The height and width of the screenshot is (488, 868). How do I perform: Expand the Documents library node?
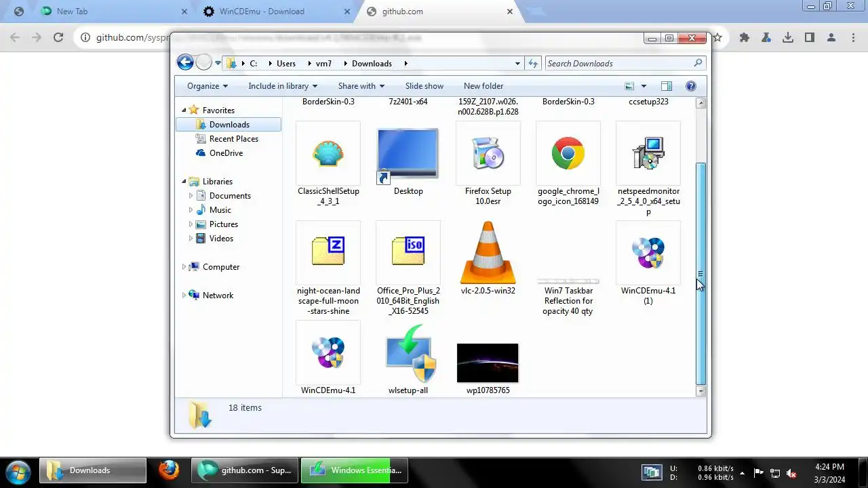coord(191,195)
